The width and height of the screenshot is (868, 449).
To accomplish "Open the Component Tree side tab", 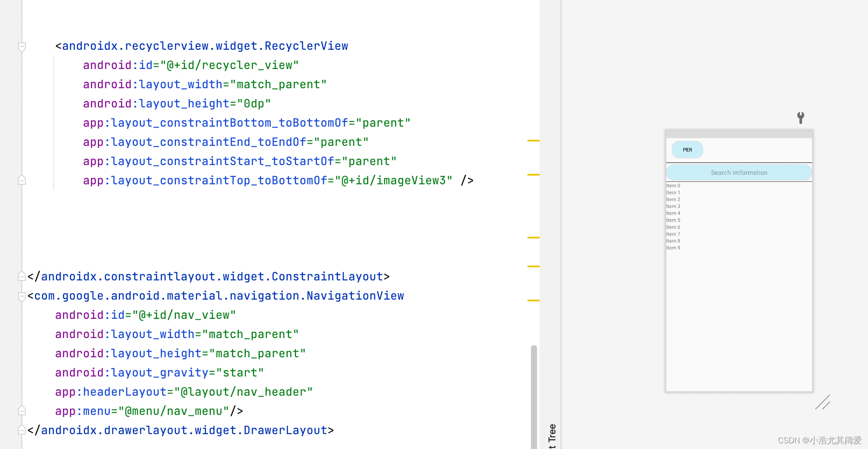I will [x=552, y=435].
